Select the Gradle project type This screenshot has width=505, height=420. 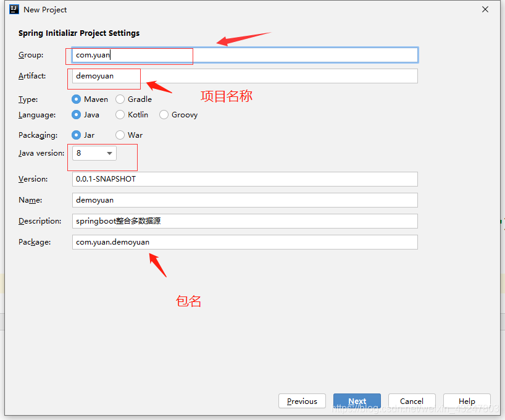pos(133,99)
